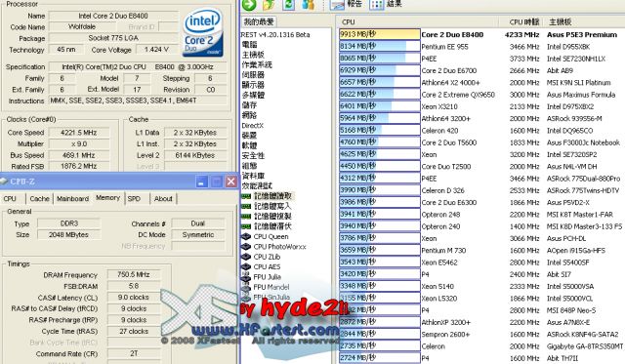Click the 主機板 column header
Viewport: 625px width, 364px height.
tap(560, 22)
